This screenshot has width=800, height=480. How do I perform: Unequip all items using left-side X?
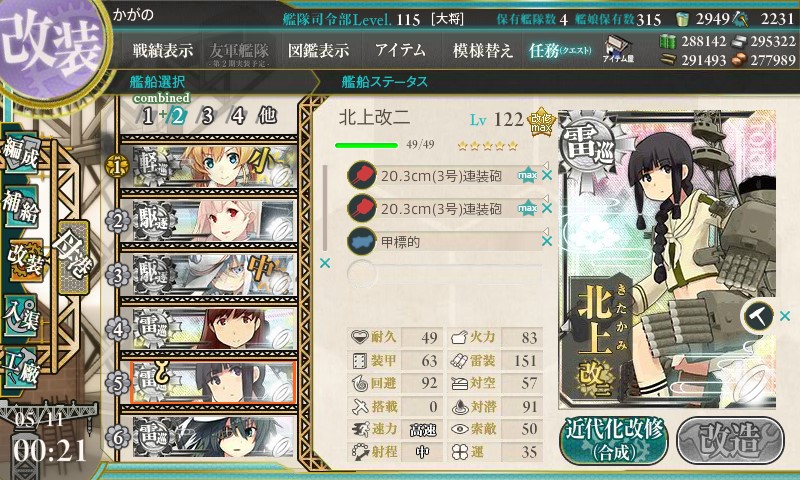(x=324, y=263)
